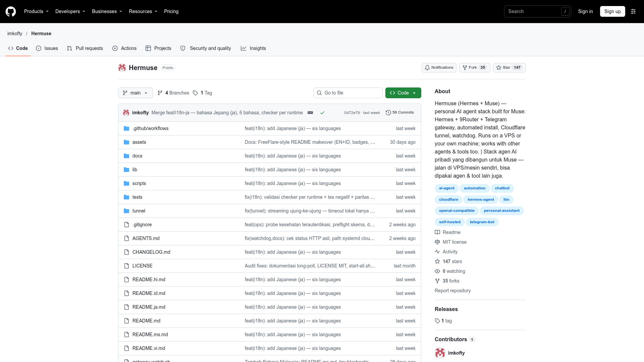Open the GitHub home logo
Image resolution: width=644 pixels, height=362 pixels.
[x=11, y=11]
